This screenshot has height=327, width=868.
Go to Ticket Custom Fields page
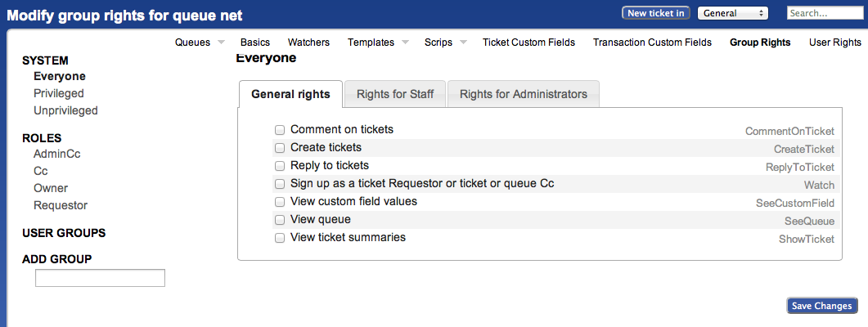[x=528, y=42]
